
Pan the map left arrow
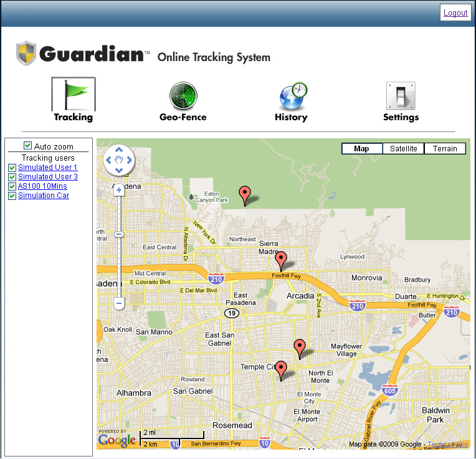108,160
